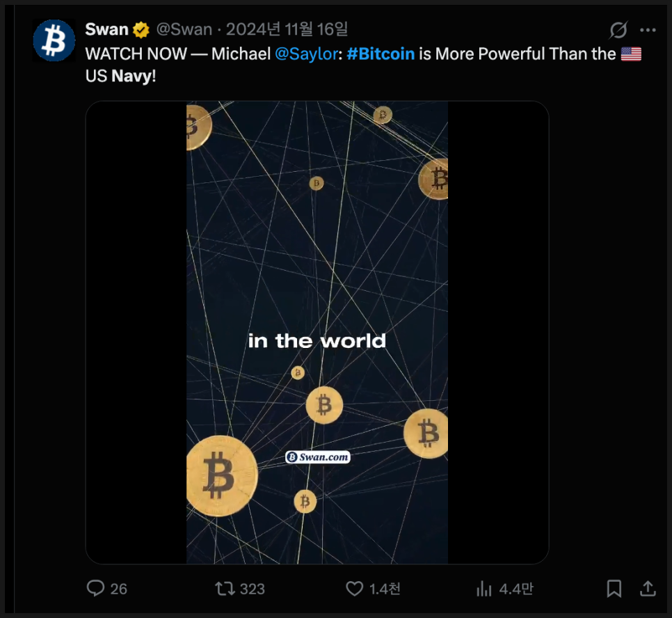Click the reply speech bubble icon

point(95,588)
